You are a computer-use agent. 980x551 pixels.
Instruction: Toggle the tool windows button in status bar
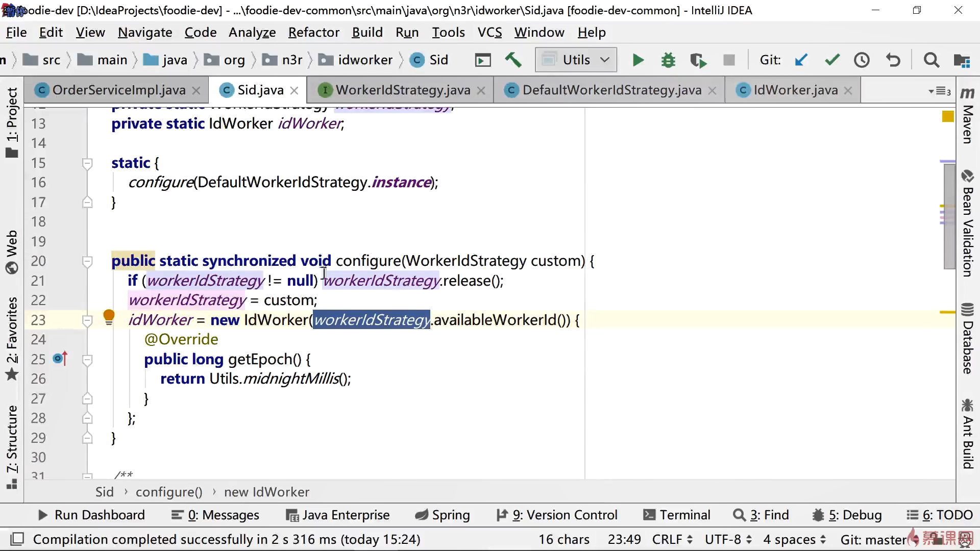tap(17, 539)
